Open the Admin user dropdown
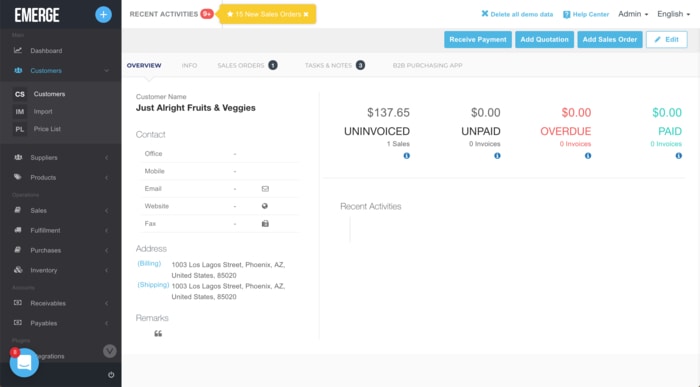700x387 pixels. (x=633, y=14)
